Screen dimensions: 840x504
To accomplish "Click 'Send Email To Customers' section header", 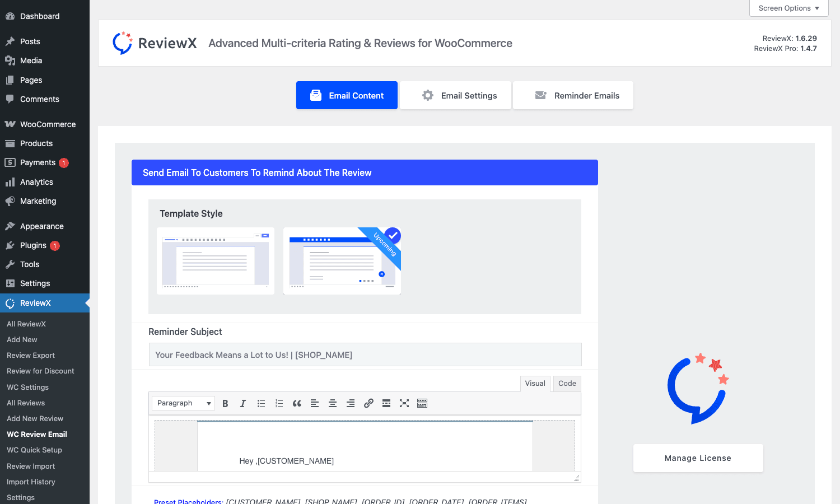I will point(365,172).
